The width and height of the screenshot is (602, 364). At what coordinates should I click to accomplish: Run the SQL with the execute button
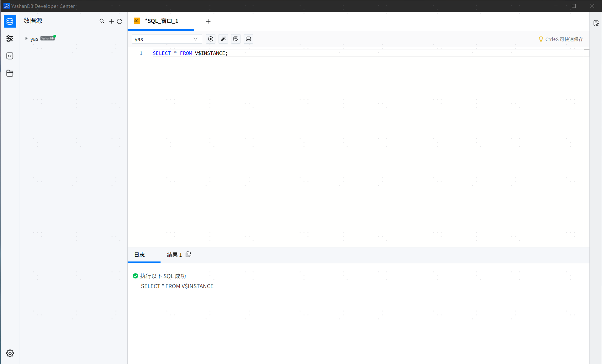(x=211, y=39)
